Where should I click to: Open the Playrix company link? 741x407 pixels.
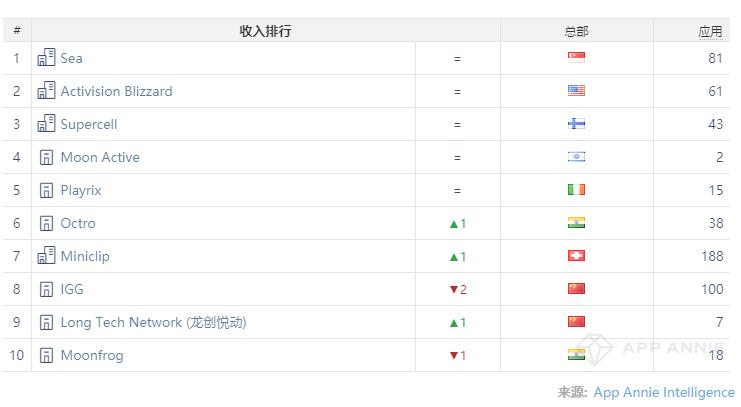(x=81, y=190)
